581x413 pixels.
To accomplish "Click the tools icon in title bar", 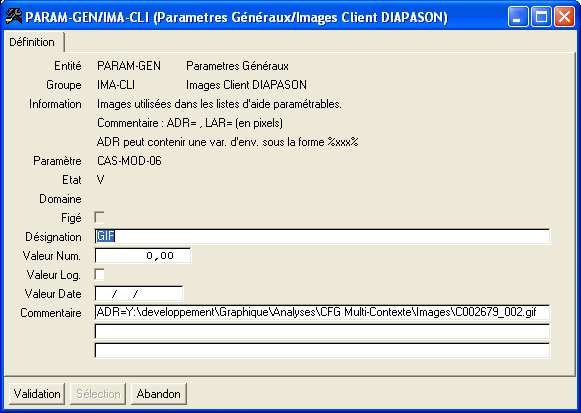I will coord(14,16).
